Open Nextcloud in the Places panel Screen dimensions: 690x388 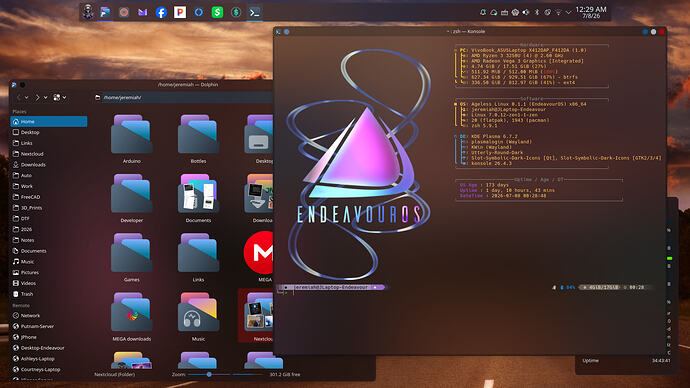pyautogui.click(x=48, y=154)
